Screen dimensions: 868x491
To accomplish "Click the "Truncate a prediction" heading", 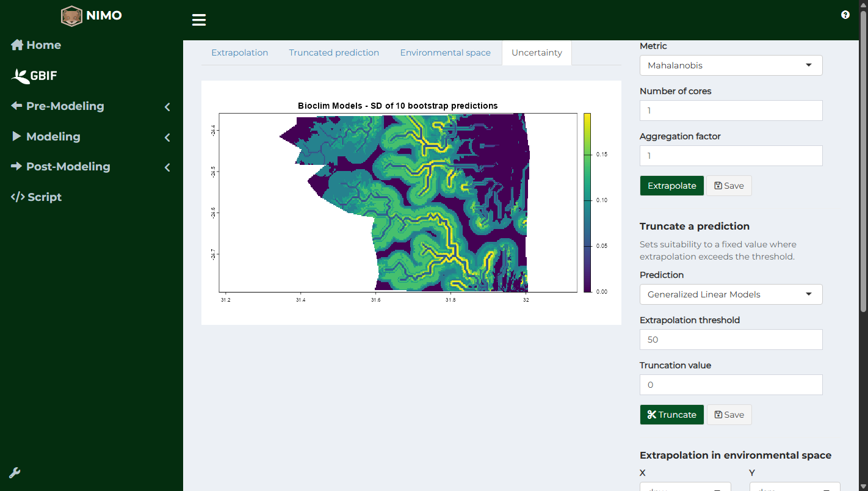I will point(695,226).
